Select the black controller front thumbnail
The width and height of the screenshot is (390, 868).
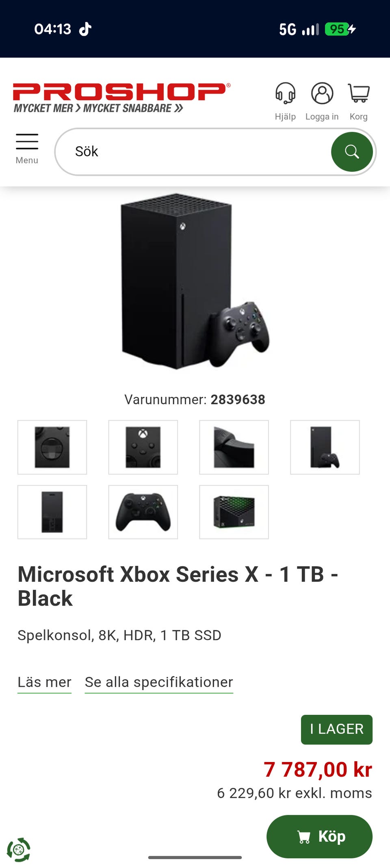(x=143, y=512)
